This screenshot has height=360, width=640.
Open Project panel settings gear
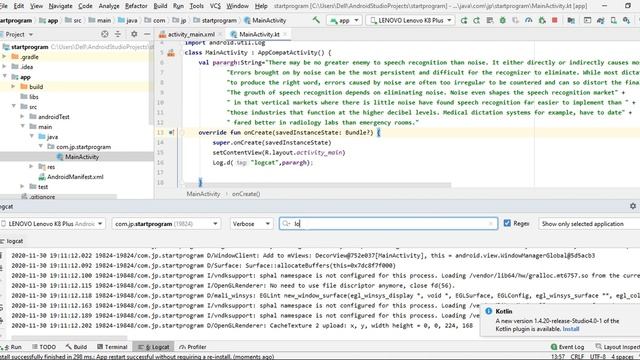tap(134, 34)
